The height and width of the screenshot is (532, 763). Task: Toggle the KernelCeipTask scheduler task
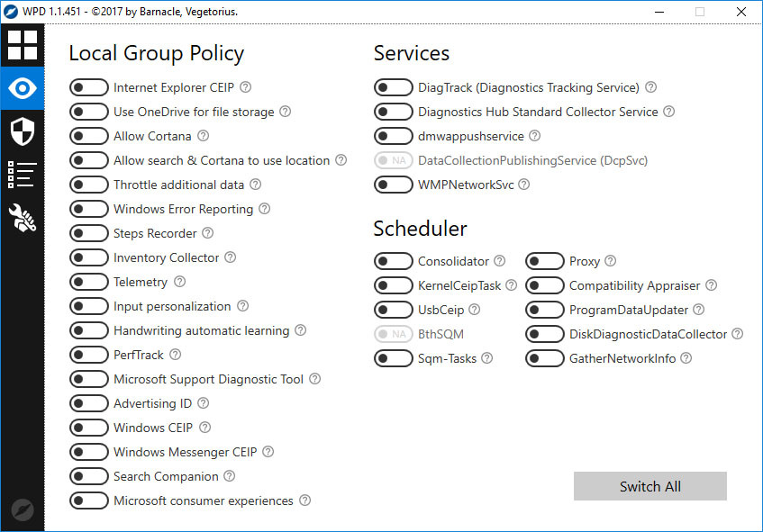(393, 285)
